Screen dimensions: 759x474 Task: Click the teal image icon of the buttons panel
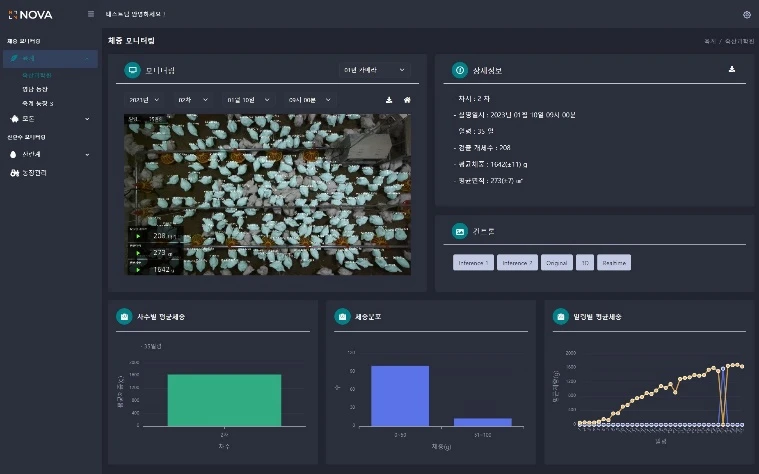pyautogui.click(x=460, y=231)
